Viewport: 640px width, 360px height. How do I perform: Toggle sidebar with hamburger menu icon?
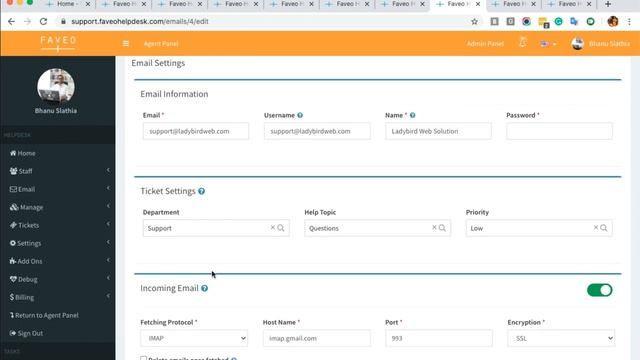(126, 43)
